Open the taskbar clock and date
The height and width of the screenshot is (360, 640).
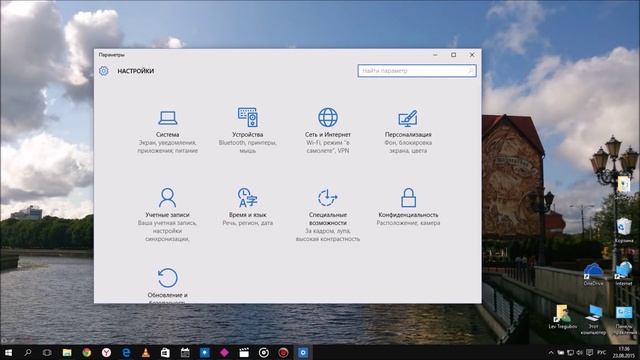point(623,352)
